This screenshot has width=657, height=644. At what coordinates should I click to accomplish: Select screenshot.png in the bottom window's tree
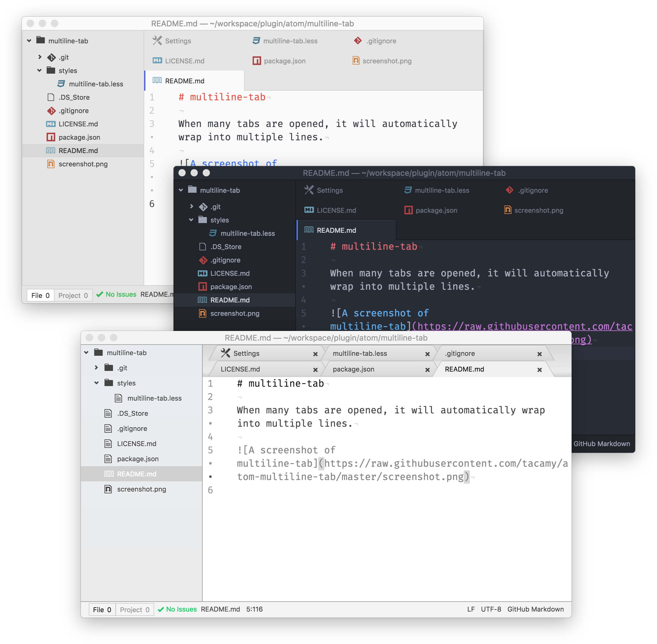(141, 489)
